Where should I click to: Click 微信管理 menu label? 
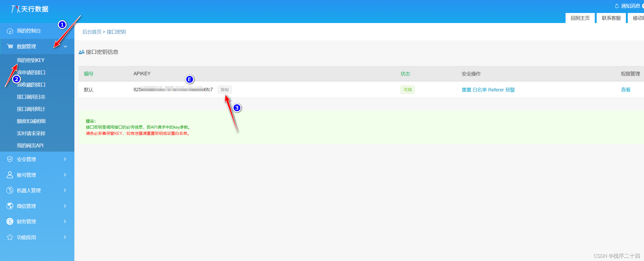(26, 206)
